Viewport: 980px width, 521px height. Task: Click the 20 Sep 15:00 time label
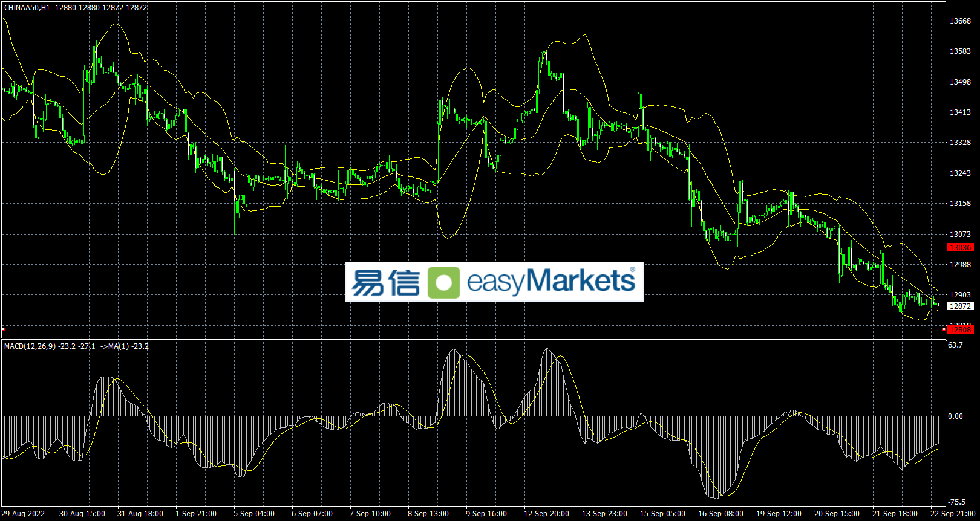(837, 514)
